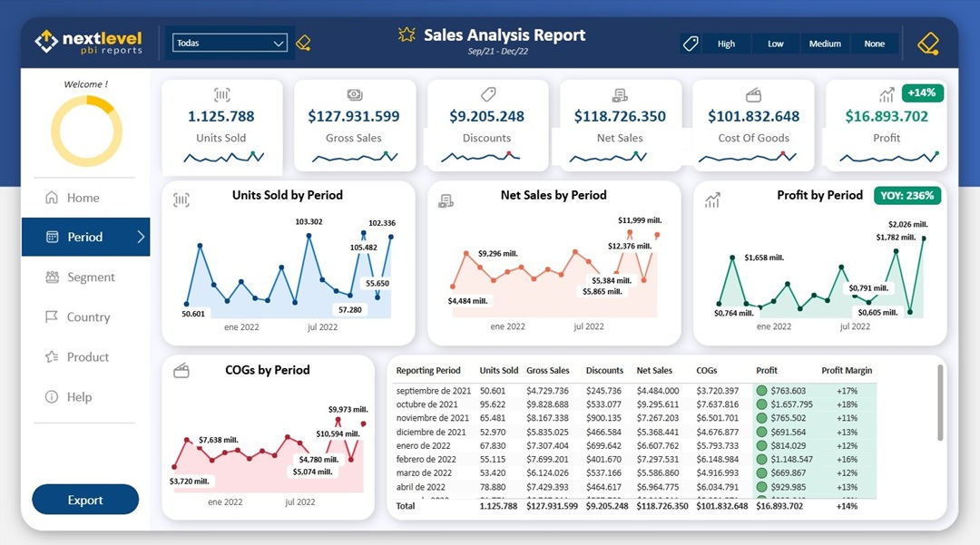Click the Medium filter button
Viewport: 980px width, 545px height.
[825, 43]
